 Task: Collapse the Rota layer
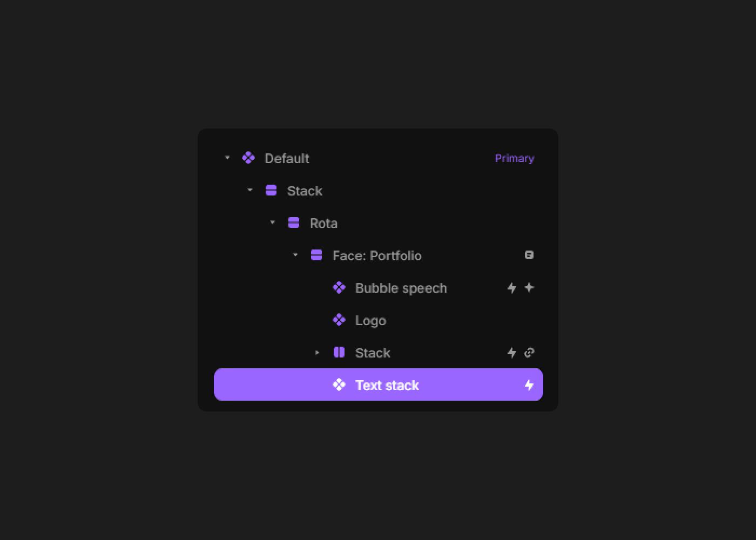coord(273,223)
